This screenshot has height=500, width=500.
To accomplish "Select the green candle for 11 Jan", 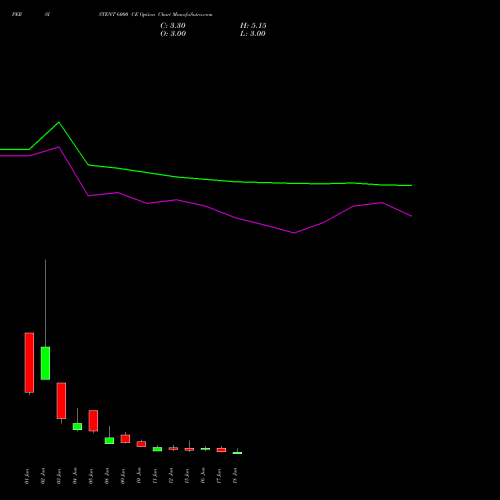I will tap(157, 449).
